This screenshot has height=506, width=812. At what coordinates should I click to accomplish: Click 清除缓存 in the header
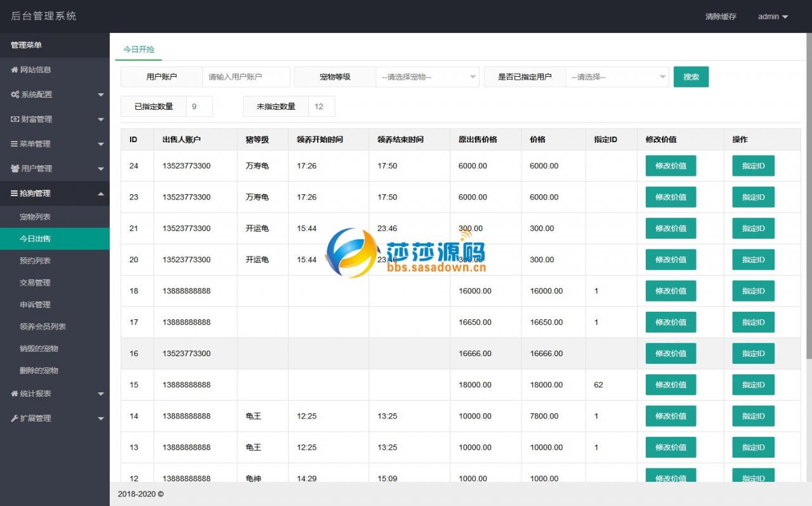pyautogui.click(x=721, y=17)
